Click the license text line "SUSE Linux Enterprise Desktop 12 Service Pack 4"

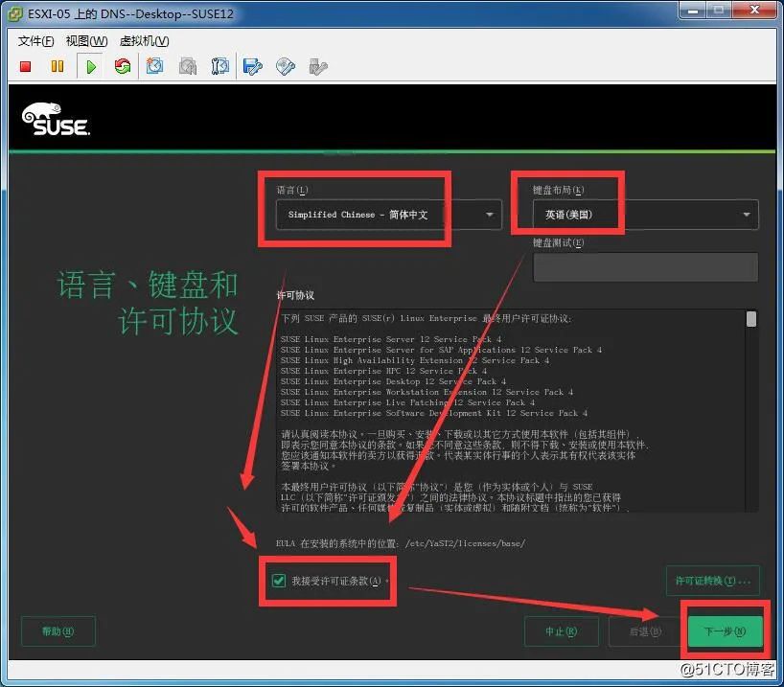point(393,381)
